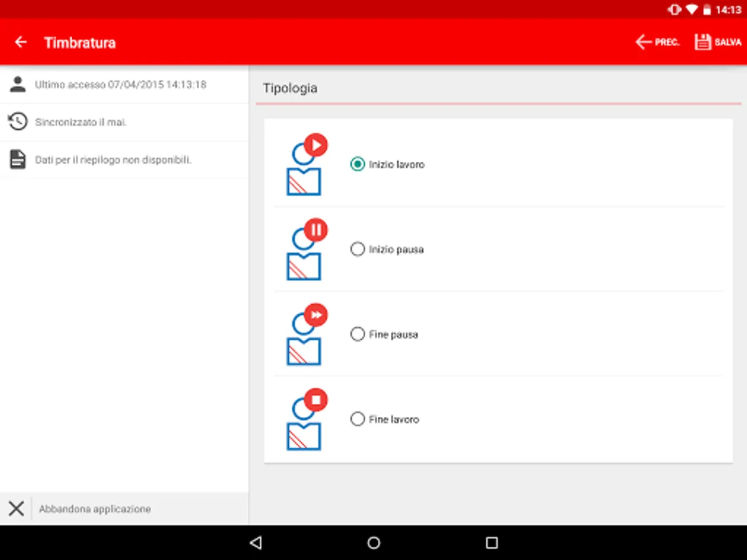Click the Fine pausa label text
Image resolution: width=747 pixels, height=560 pixels.
393,335
